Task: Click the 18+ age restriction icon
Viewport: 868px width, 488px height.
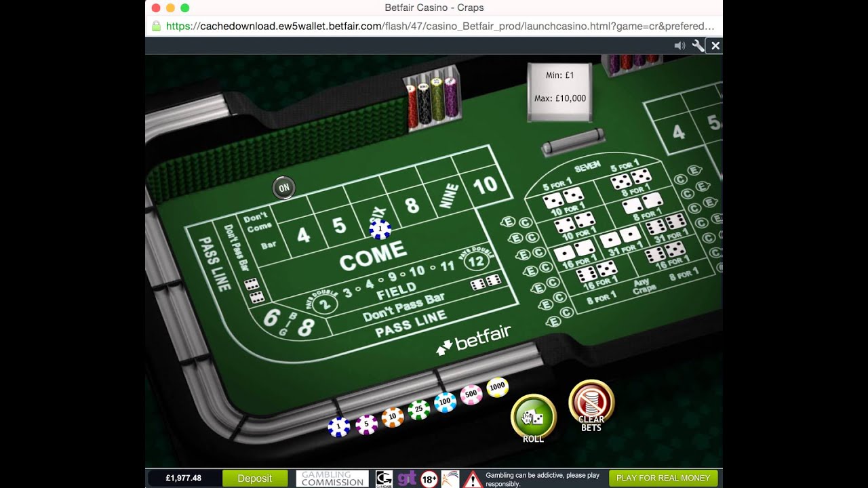Action: tap(429, 479)
